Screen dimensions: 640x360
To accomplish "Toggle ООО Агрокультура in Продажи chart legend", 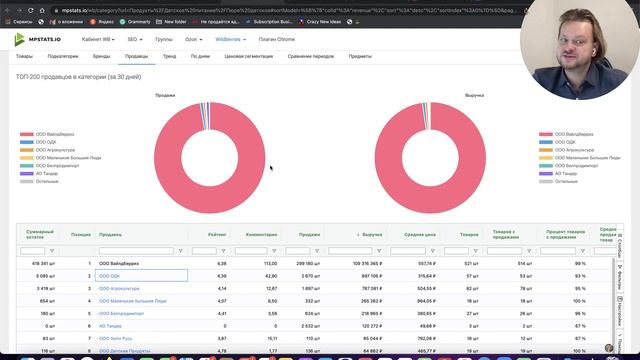I will pos(47,150).
